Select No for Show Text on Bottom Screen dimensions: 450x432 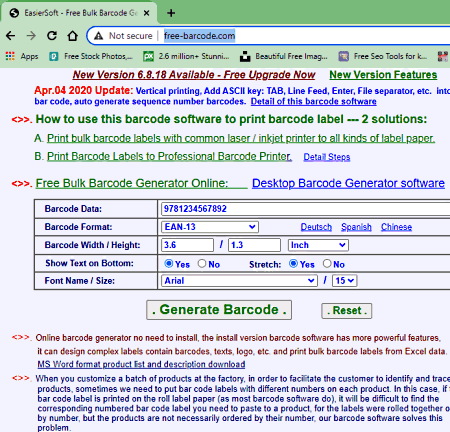pyautogui.click(x=202, y=264)
